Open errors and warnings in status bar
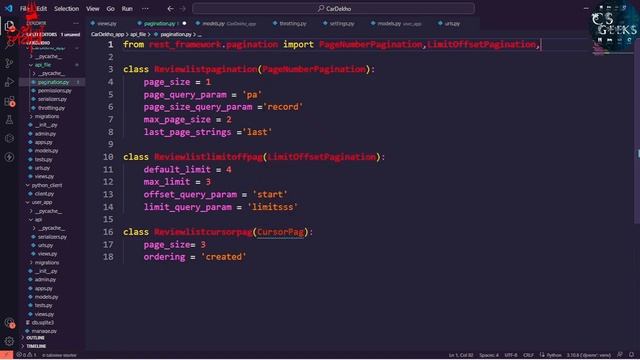Viewport: 640px width, 360px height. [27, 355]
